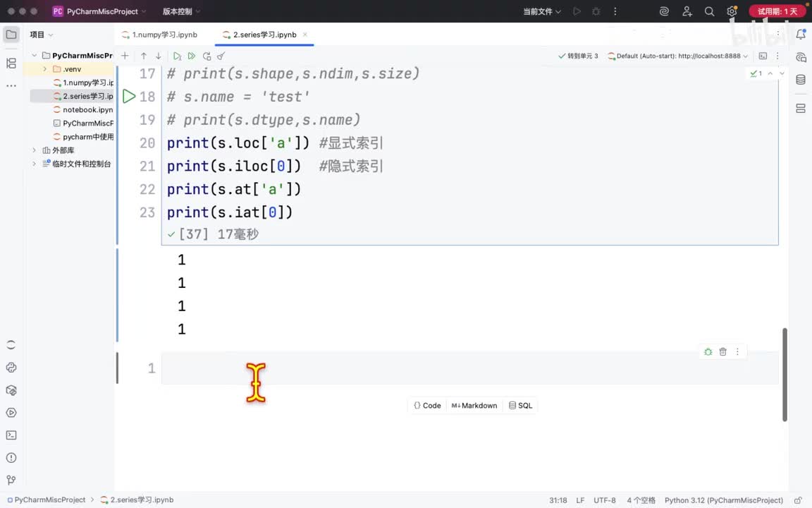Image resolution: width=812 pixels, height=508 pixels.
Task: Close the 2.series学习.ipynb tab
Action: pyautogui.click(x=305, y=35)
